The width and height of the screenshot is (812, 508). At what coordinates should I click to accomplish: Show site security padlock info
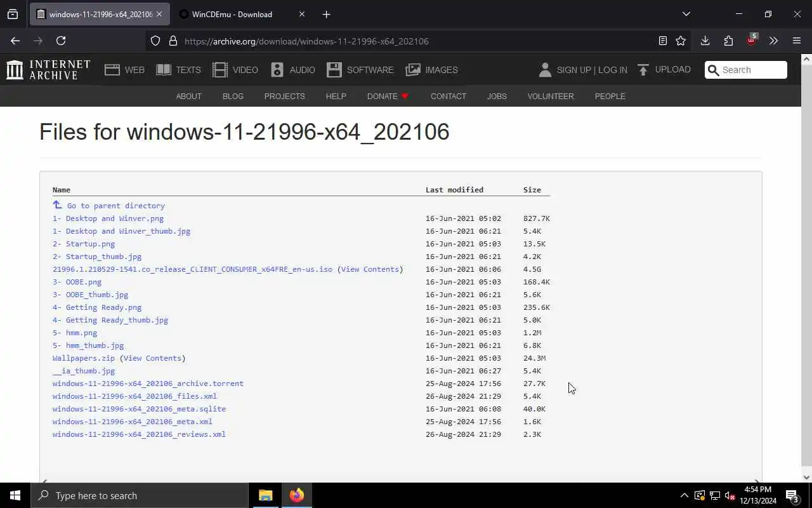point(173,41)
